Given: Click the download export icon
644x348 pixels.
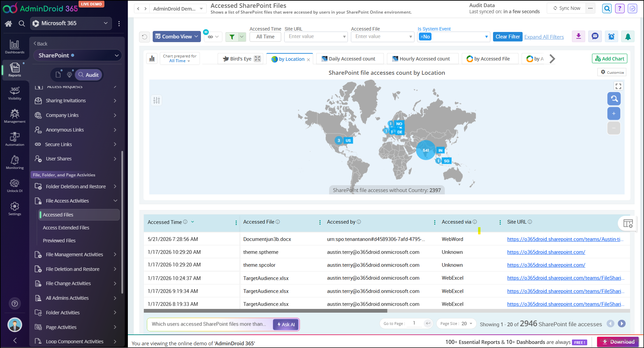Looking at the screenshot, I should pos(578,36).
